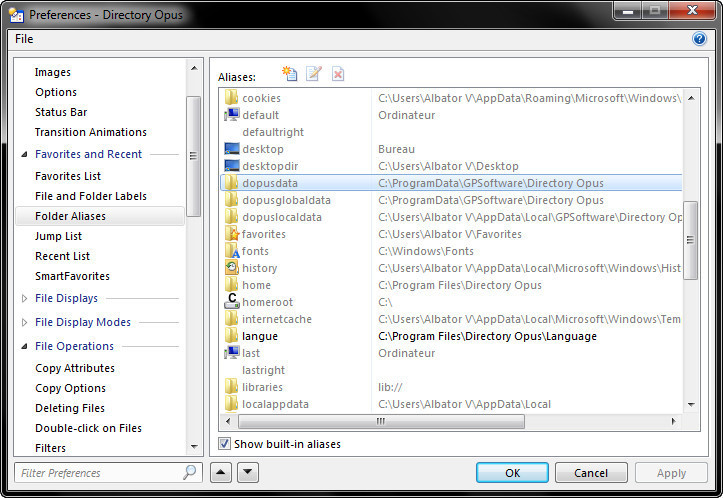Toggle Show built-in aliases checkbox

[x=224, y=444]
